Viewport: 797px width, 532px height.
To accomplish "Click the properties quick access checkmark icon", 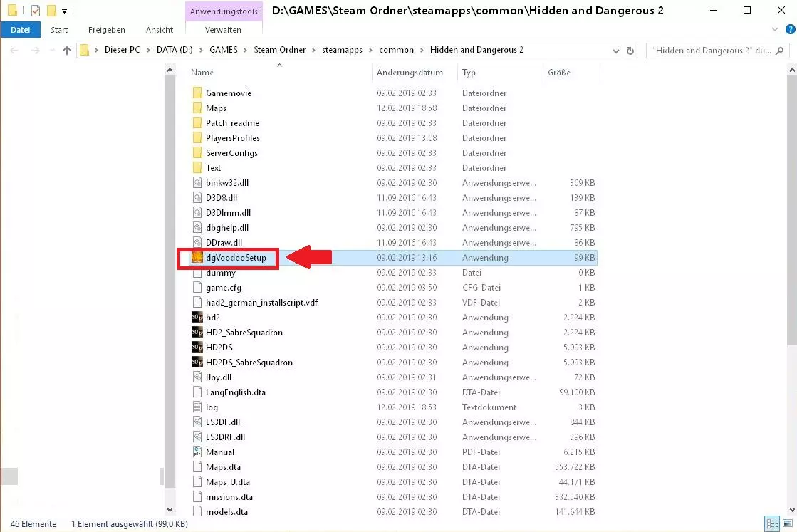I will coord(35,10).
